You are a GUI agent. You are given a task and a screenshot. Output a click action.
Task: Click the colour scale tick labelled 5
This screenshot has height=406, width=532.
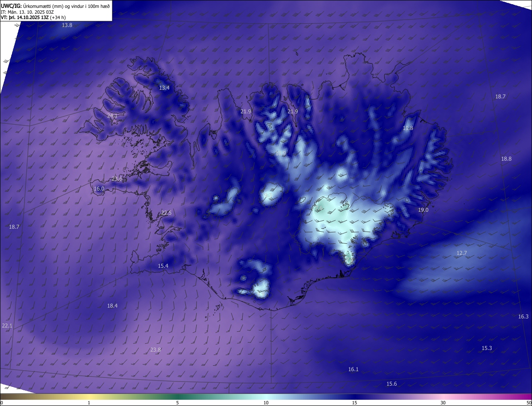tap(177, 403)
